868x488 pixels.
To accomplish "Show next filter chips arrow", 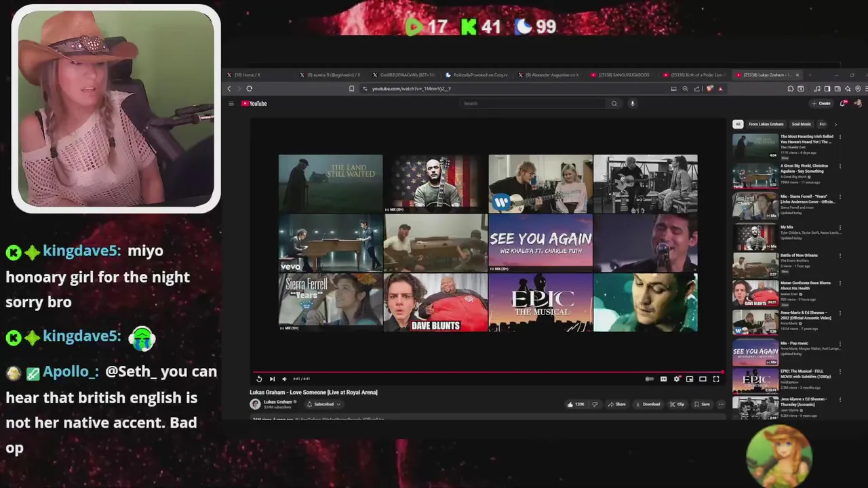I will tap(835, 124).
